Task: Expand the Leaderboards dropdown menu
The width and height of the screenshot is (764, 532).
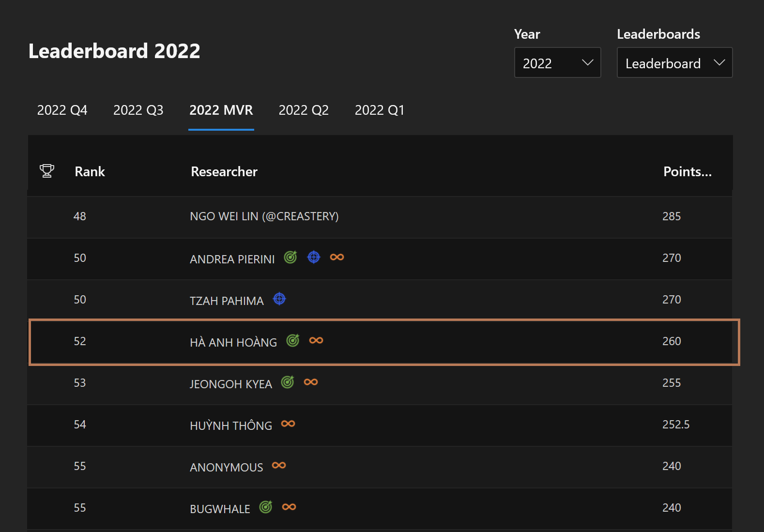Action: click(674, 62)
